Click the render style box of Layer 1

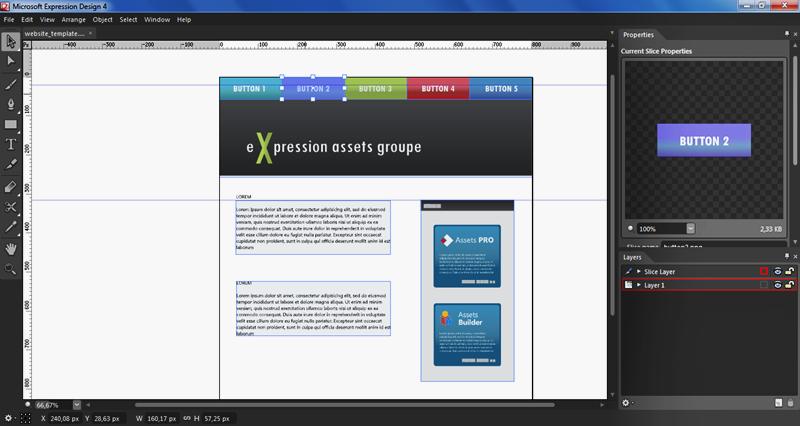pos(764,285)
